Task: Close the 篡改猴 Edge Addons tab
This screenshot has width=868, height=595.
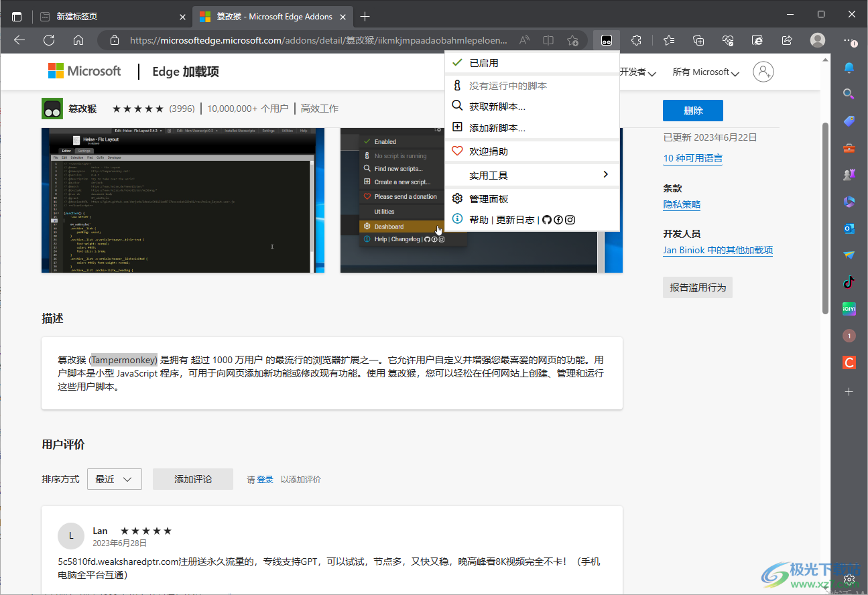Action: click(x=343, y=17)
